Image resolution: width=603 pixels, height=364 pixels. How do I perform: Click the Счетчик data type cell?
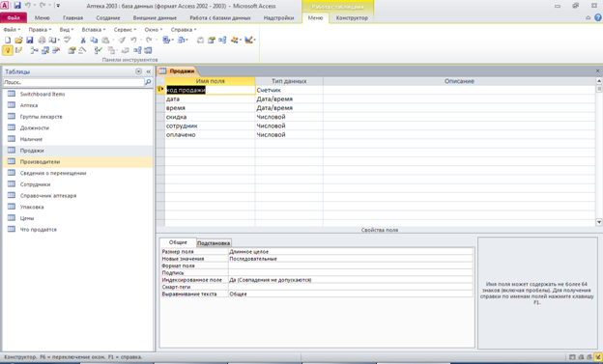tap(289, 90)
